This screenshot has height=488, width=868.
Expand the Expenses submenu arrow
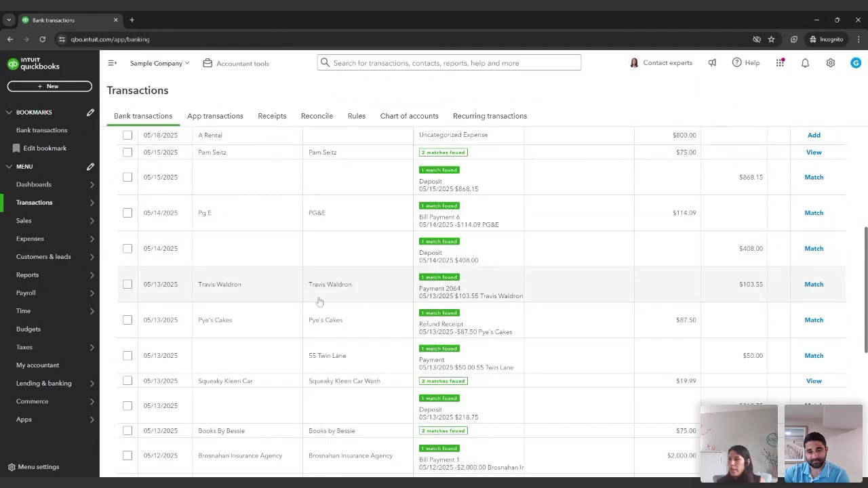[x=92, y=239]
